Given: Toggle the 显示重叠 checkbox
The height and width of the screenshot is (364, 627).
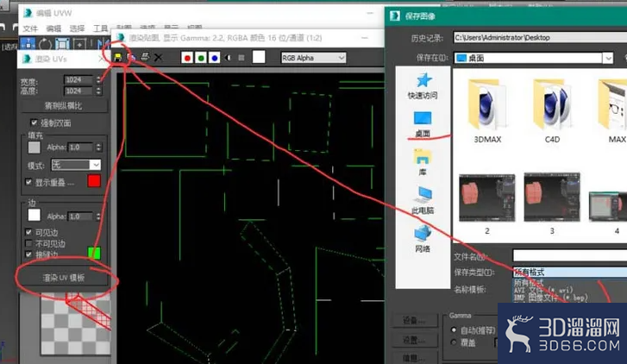Looking at the screenshot, I should (x=28, y=182).
